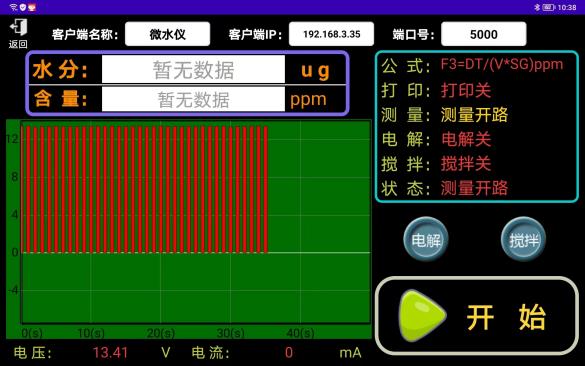Tap the green play triangle icon

422,315
